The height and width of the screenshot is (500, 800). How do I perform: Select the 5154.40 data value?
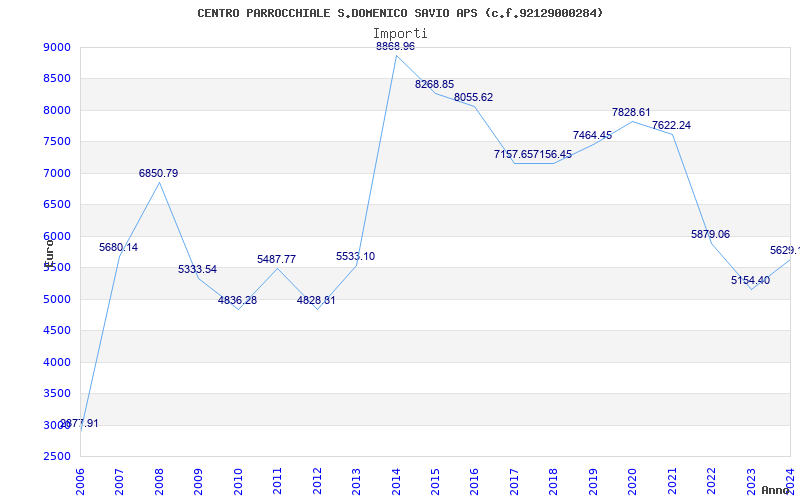point(751,280)
